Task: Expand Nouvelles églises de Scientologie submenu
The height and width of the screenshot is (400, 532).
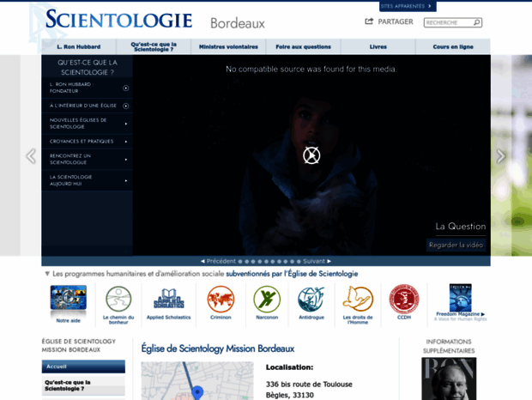Action: point(126,124)
